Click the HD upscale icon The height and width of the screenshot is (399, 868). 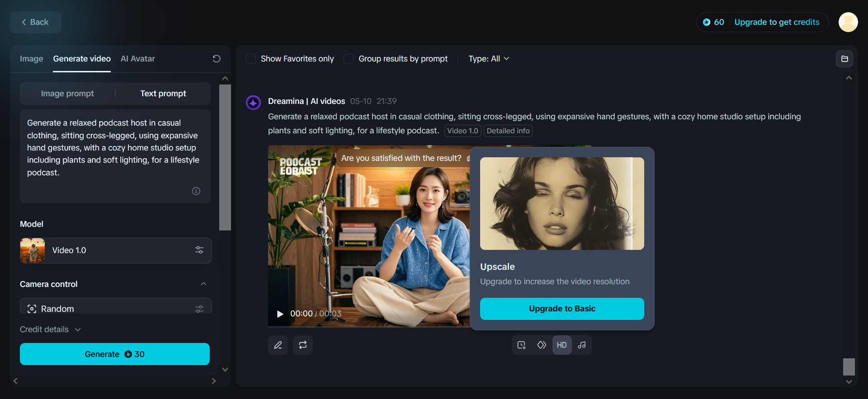pyautogui.click(x=562, y=345)
